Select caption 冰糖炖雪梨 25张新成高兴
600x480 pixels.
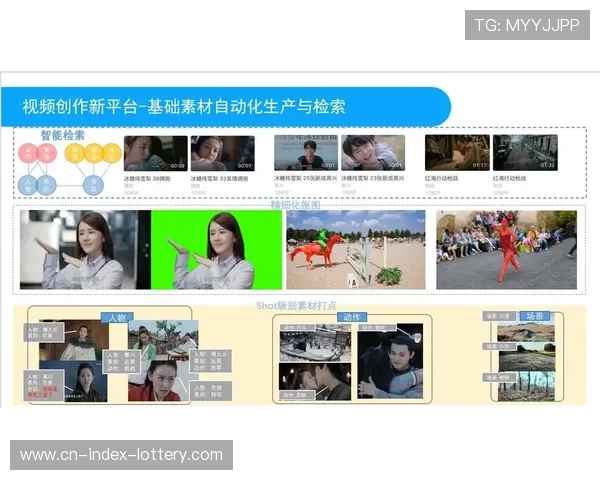click(x=306, y=178)
